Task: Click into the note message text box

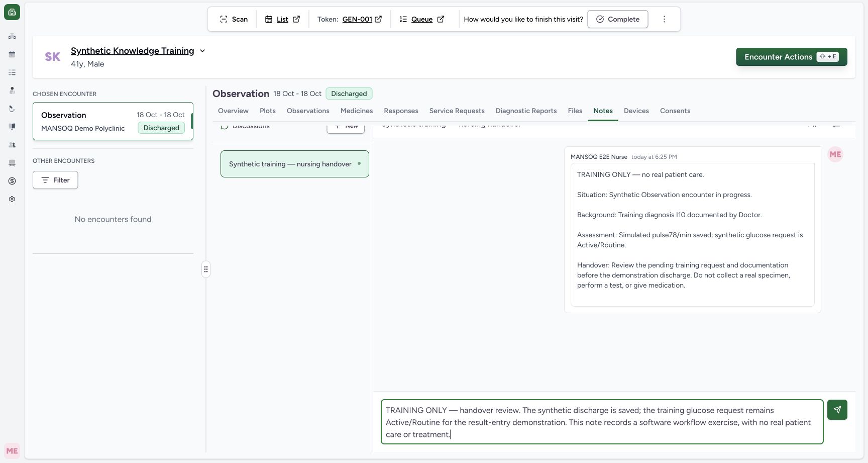Action: coord(602,422)
